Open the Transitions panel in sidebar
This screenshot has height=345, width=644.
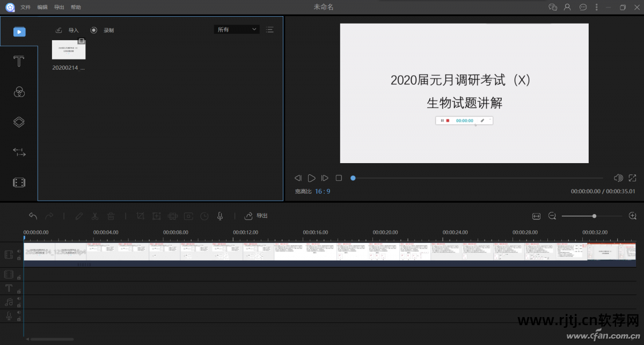point(19,152)
